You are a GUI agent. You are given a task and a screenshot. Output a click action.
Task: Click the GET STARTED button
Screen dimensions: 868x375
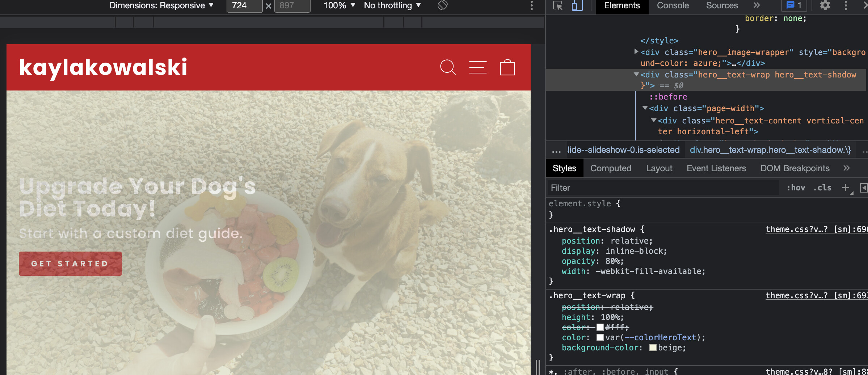click(70, 264)
